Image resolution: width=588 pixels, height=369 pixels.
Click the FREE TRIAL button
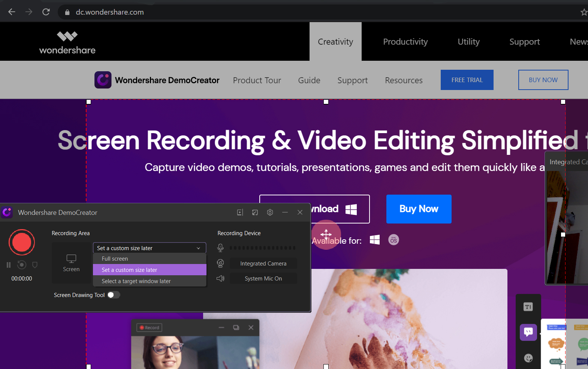467,80
